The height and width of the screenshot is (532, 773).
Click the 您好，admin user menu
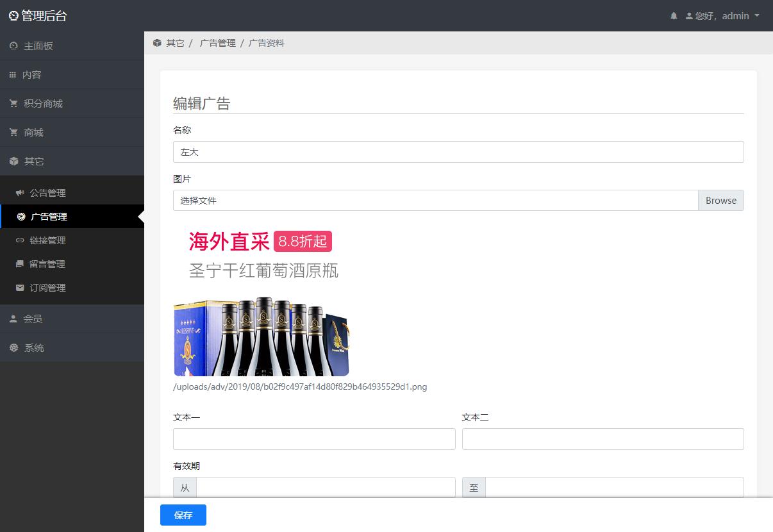click(722, 16)
